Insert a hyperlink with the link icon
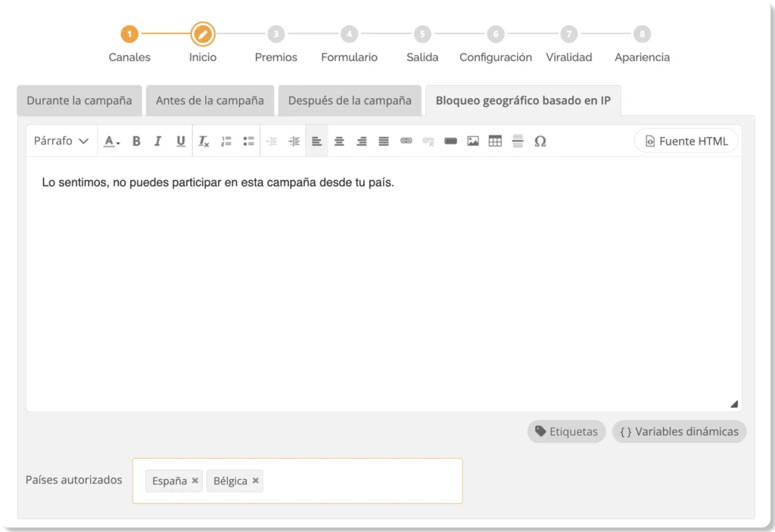Image resolution: width=775 pixels, height=532 pixels. 406,141
